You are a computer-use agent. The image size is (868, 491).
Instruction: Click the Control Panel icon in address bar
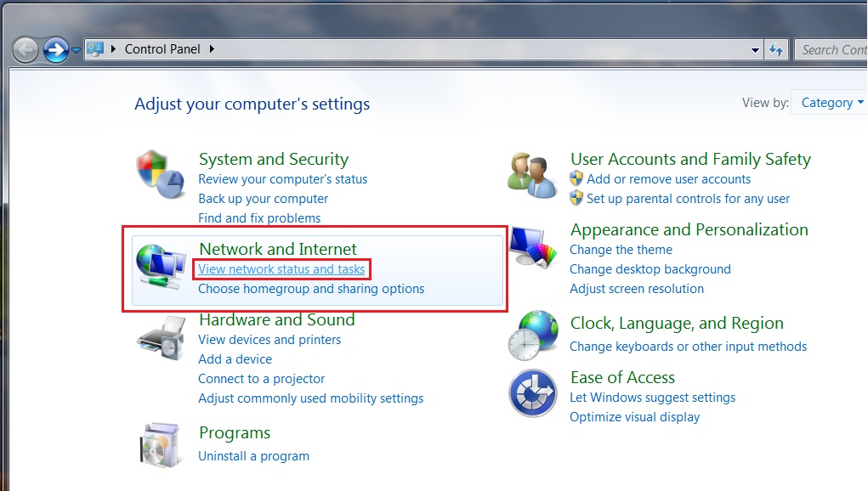click(x=95, y=49)
